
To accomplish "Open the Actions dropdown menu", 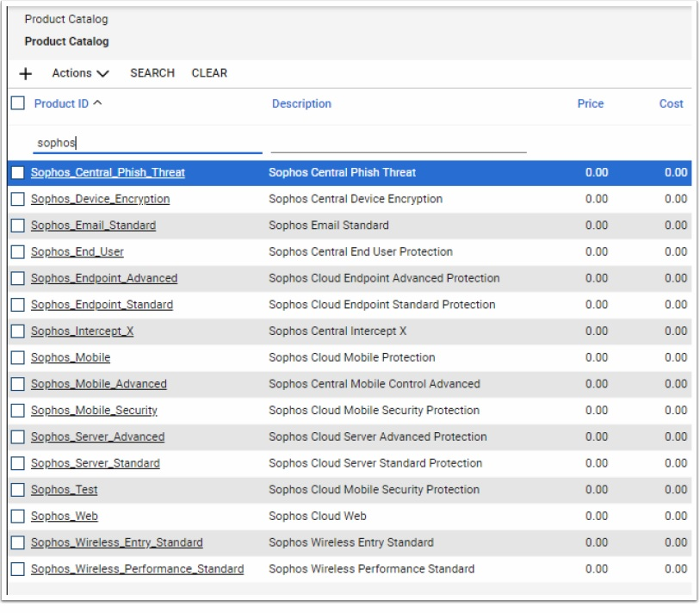I will pos(80,74).
